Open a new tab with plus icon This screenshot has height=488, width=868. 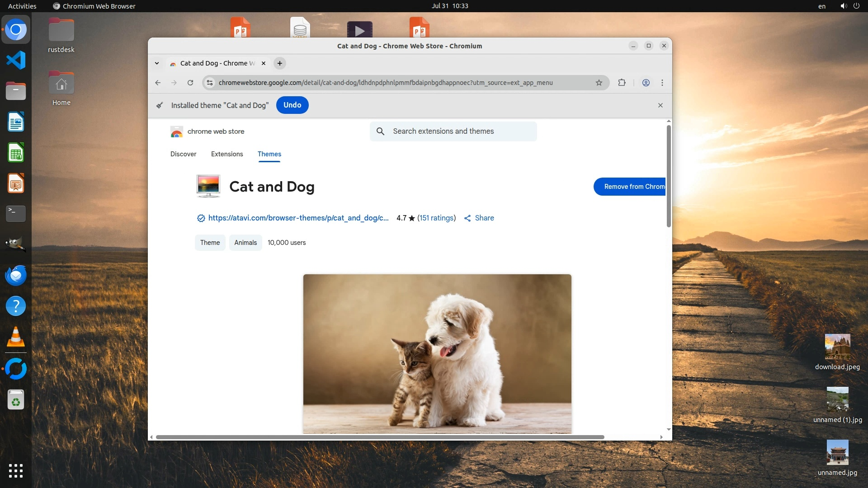click(x=280, y=63)
